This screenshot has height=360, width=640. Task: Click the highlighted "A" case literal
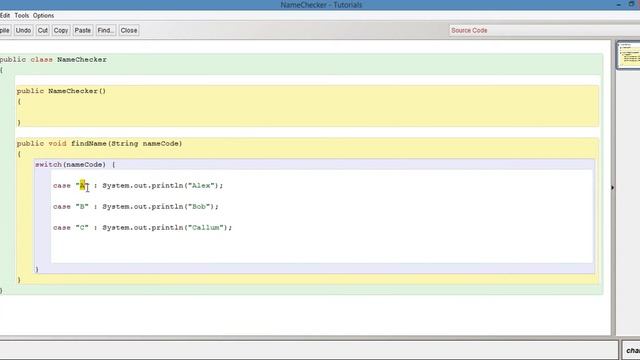point(82,186)
